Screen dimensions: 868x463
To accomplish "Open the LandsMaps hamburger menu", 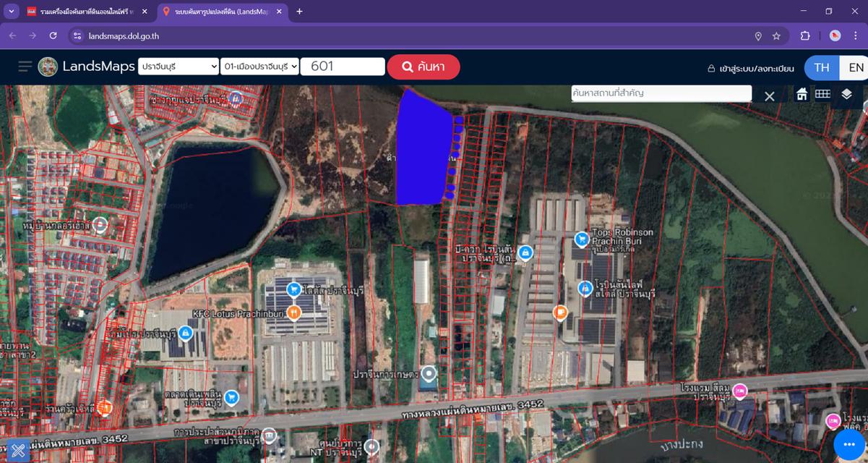I will (25, 67).
